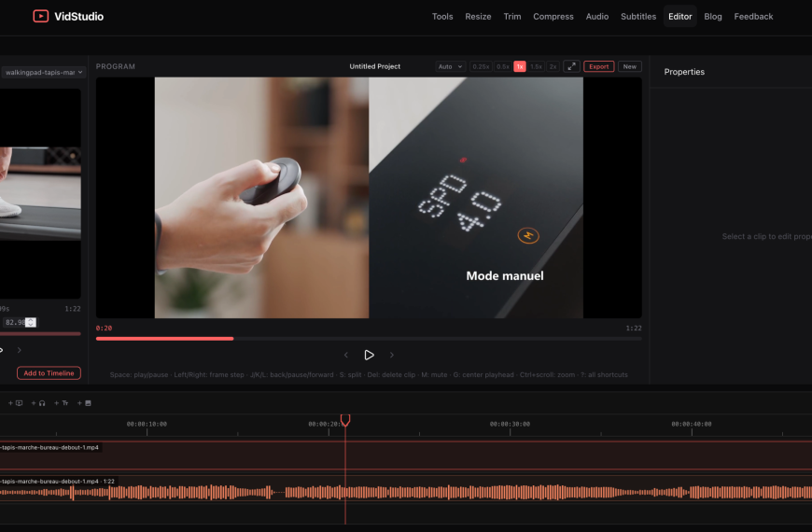The width and height of the screenshot is (812, 532).
Task: Open Compress from the top nav
Action: tap(553, 17)
